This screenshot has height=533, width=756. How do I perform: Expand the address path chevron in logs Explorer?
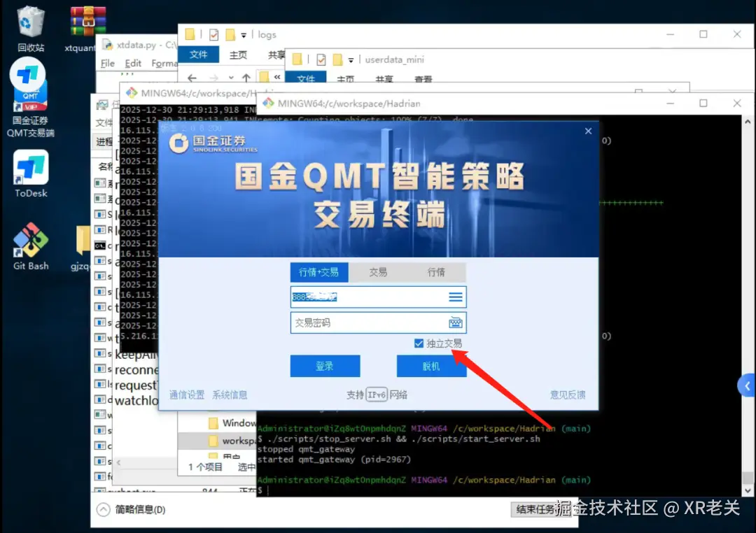pos(277,77)
